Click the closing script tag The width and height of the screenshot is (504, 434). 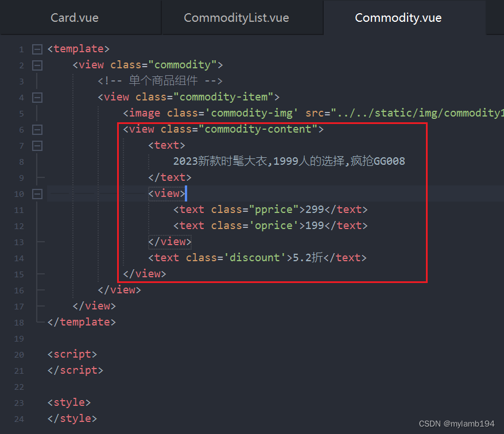pos(75,370)
